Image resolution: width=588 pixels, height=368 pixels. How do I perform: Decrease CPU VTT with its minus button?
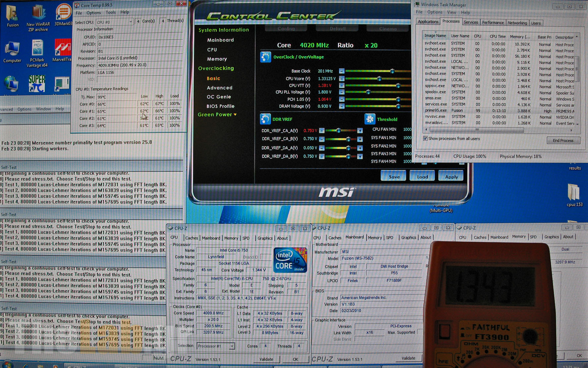pos(341,86)
